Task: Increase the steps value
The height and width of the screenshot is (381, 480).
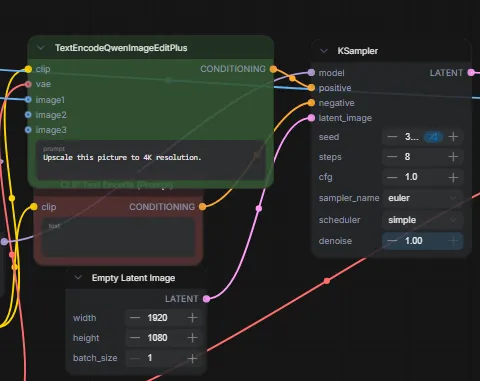Action: [x=453, y=157]
